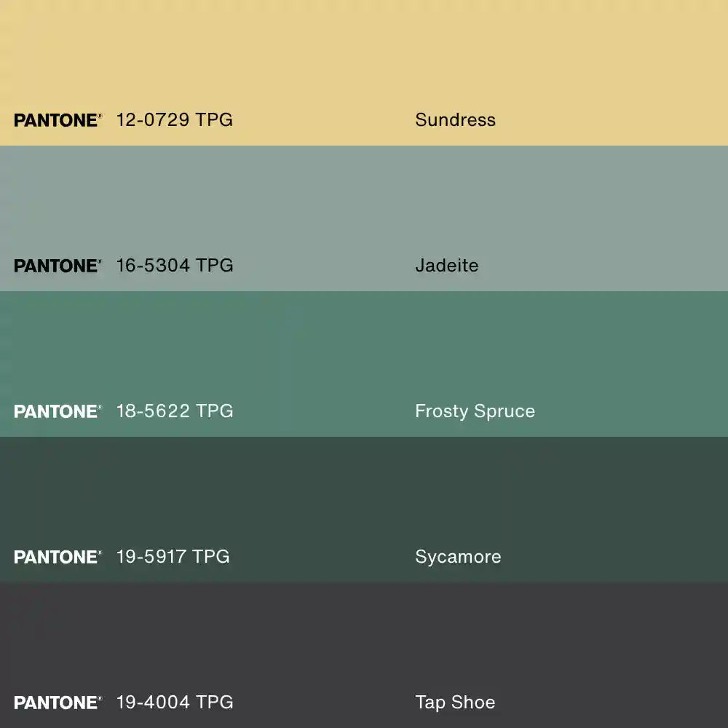
Task: Pick the gray-green Jadeite color swatch
Action: (x=364, y=204)
